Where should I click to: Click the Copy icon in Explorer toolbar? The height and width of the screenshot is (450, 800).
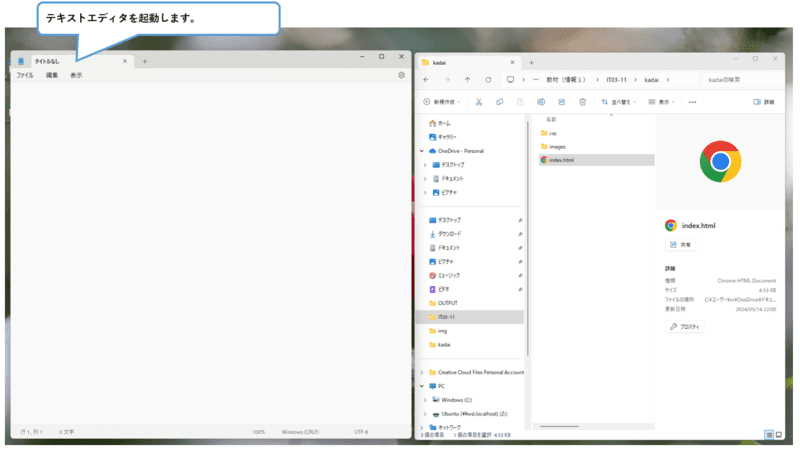(499, 102)
